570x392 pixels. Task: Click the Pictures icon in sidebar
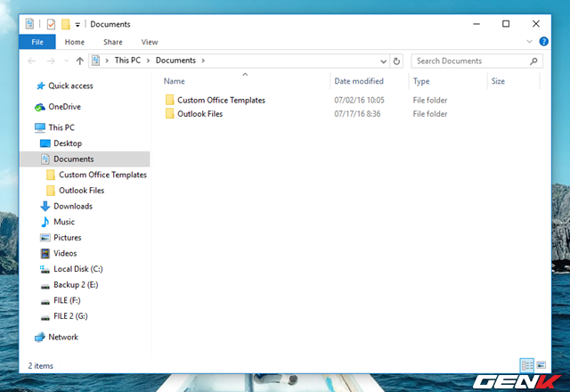coord(45,238)
